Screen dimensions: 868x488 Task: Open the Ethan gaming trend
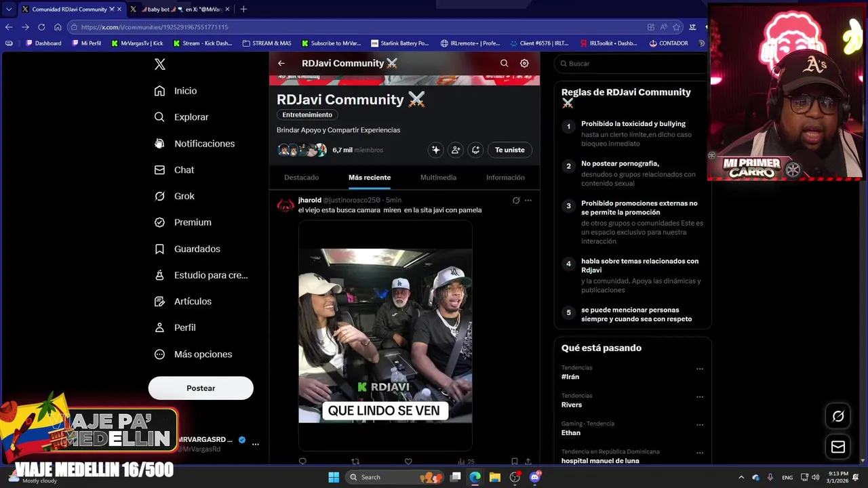click(571, 433)
